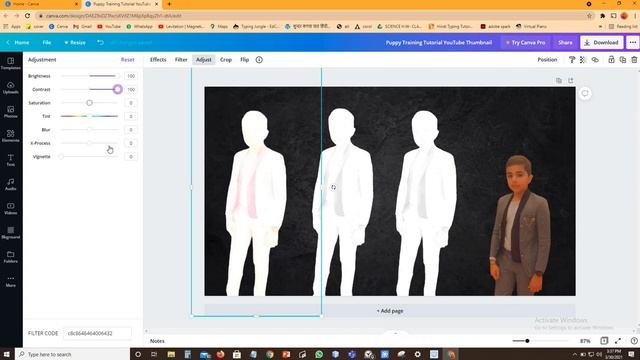Screen dimensions: 640x360
Task: Open the Background sidebar panel
Action: (x=11, y=232)
